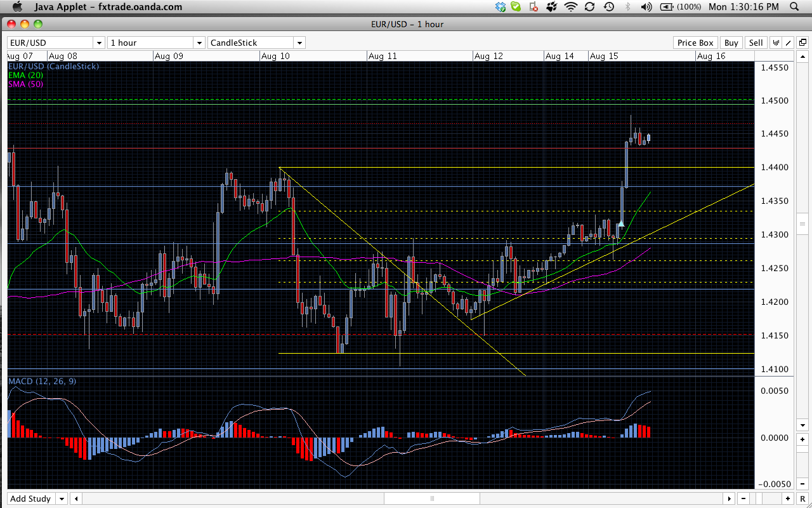812x508 pixels.
Task: Toggle the chart bars display icon
Action: tap(776, 43)
